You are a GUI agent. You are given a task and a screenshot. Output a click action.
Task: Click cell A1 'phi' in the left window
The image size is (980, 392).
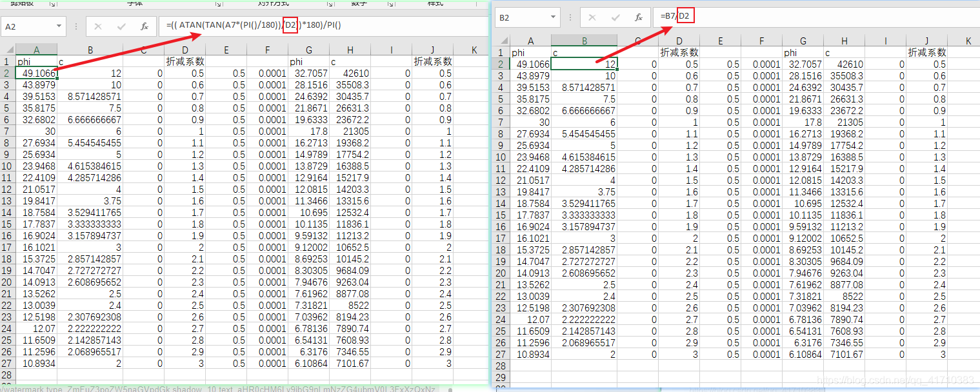(36, 62)
